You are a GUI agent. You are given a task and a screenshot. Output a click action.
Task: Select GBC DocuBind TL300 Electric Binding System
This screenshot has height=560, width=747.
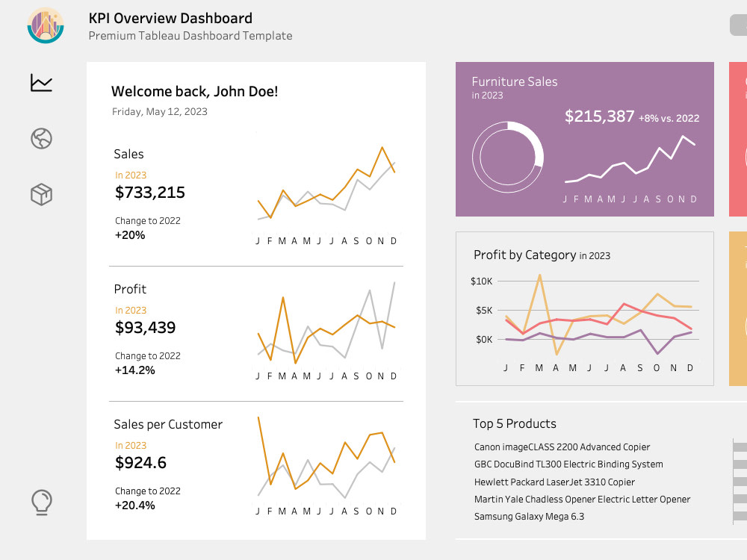568,464
